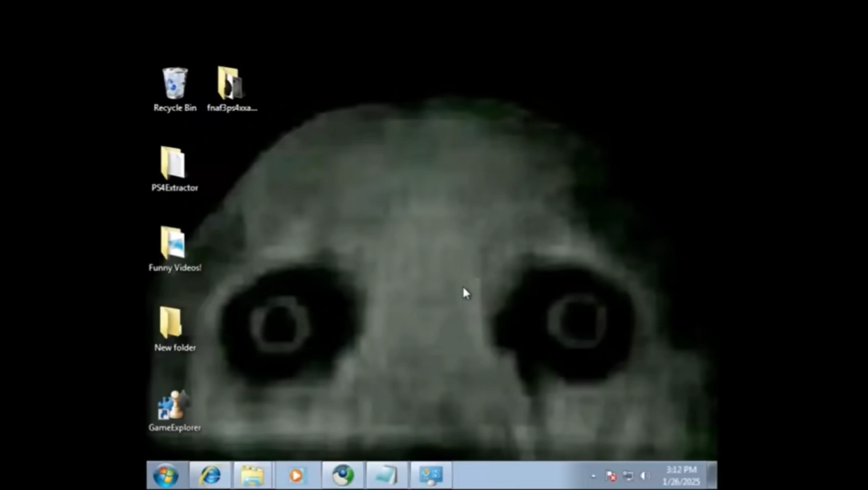Select the GameExplorer shortcut icon
Screen dimensions: 868x490
tap(174, 410)
